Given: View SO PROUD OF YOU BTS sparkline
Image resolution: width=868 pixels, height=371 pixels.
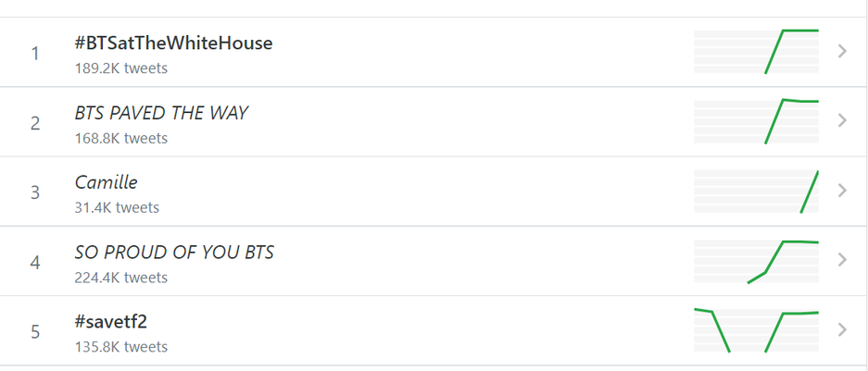Looking at the screenshot, I should click(x=756, y=261).
